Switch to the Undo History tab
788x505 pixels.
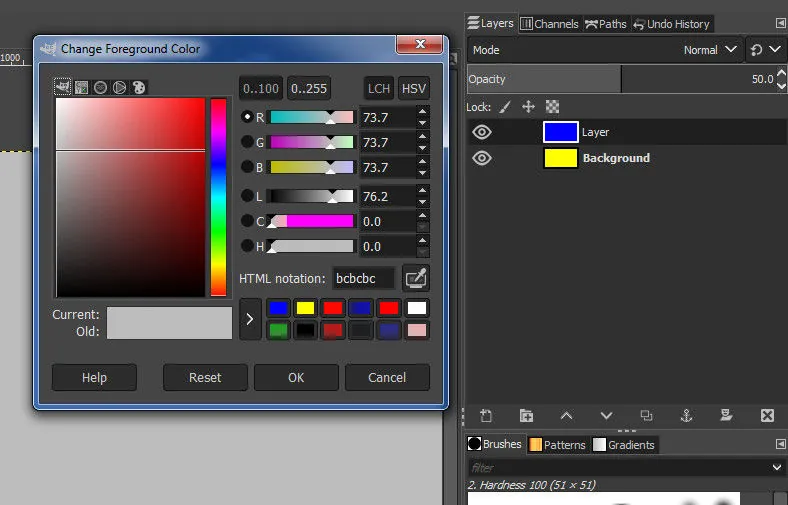672,24
